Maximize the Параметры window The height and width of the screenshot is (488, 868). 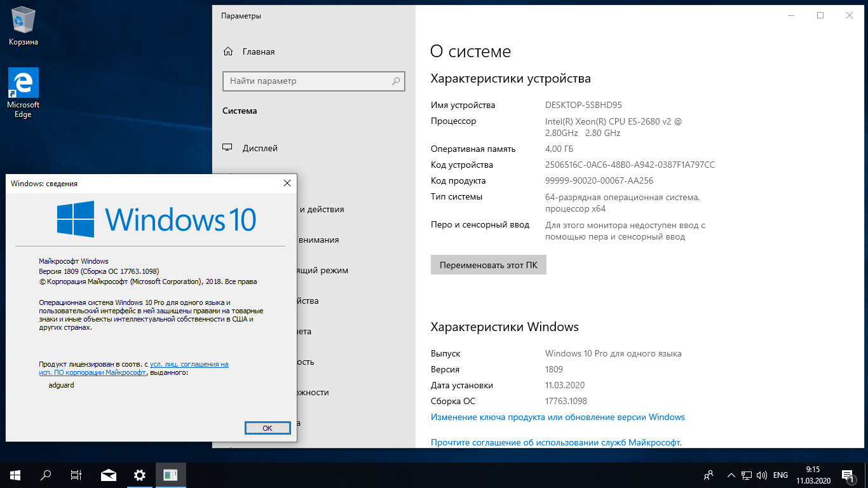coord(820,15)
